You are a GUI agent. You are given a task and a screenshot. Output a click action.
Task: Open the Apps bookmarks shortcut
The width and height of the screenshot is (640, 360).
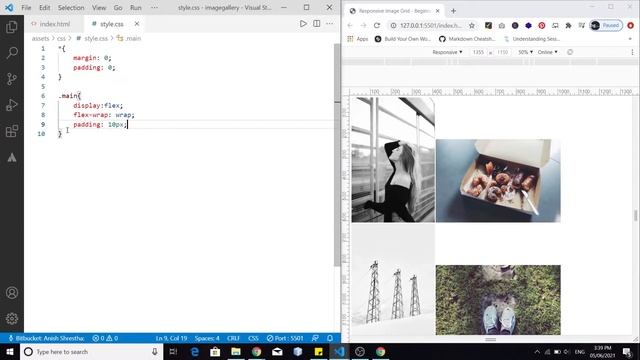click(x=358, y=39)
